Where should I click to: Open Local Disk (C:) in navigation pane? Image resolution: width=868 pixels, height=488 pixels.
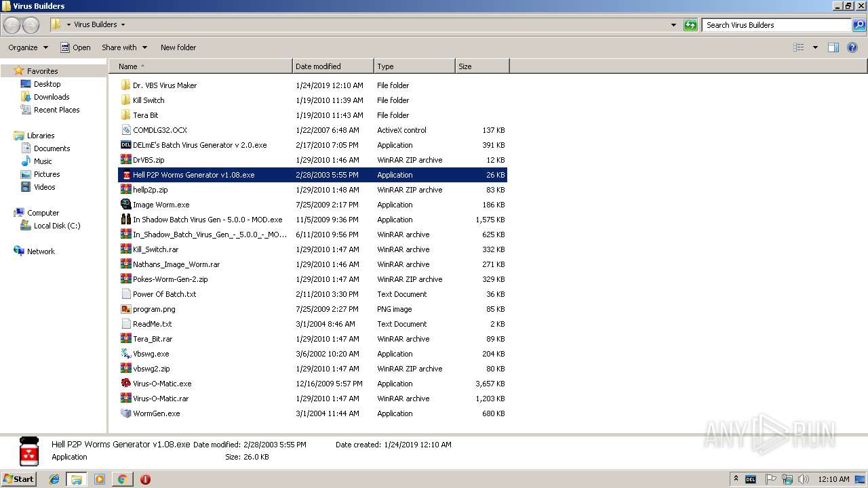57,226
